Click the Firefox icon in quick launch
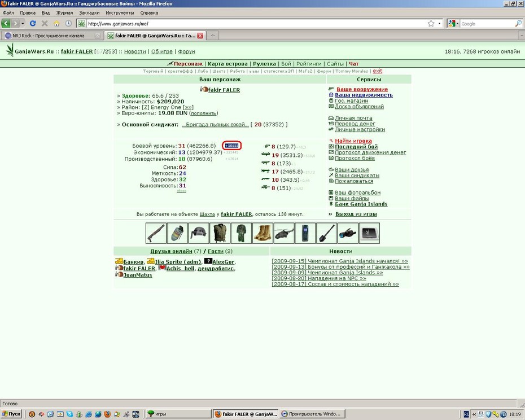The width and height of the screenshot is (525, 420). pyautogui.click(x=107, y=414)
